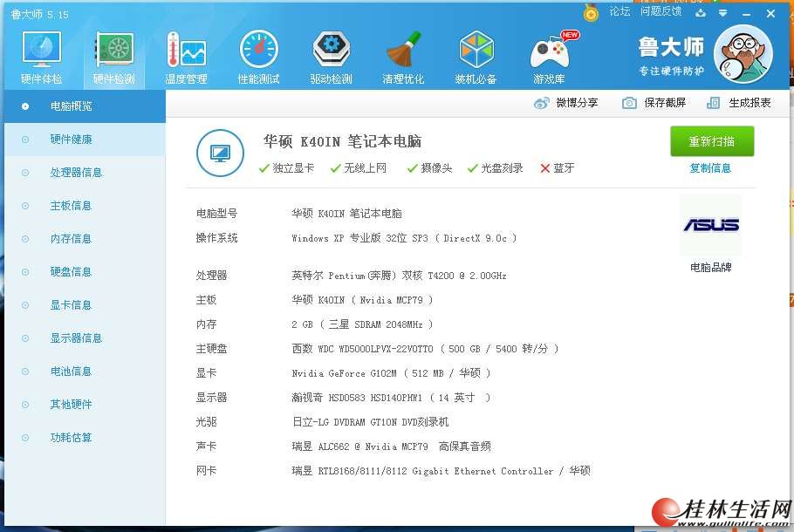Open 显示器信息 sidebar item

(x=85, y=338)
